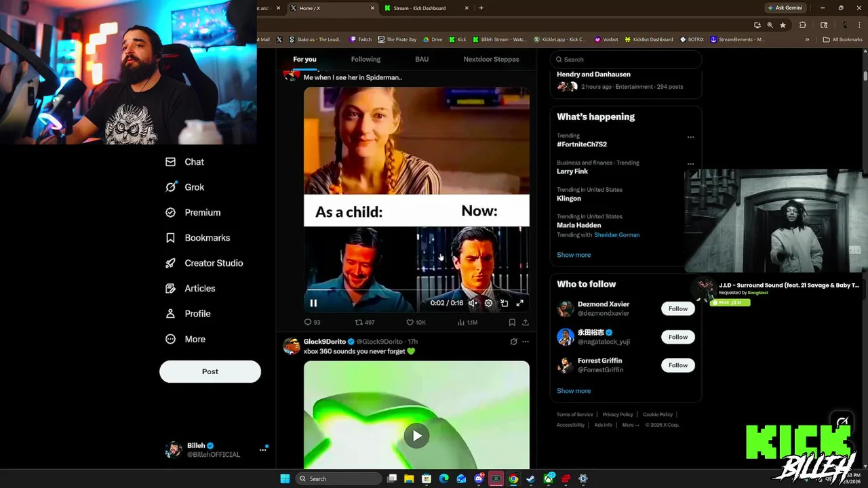Bookmark this page with the star icon

tap(783, 25)
